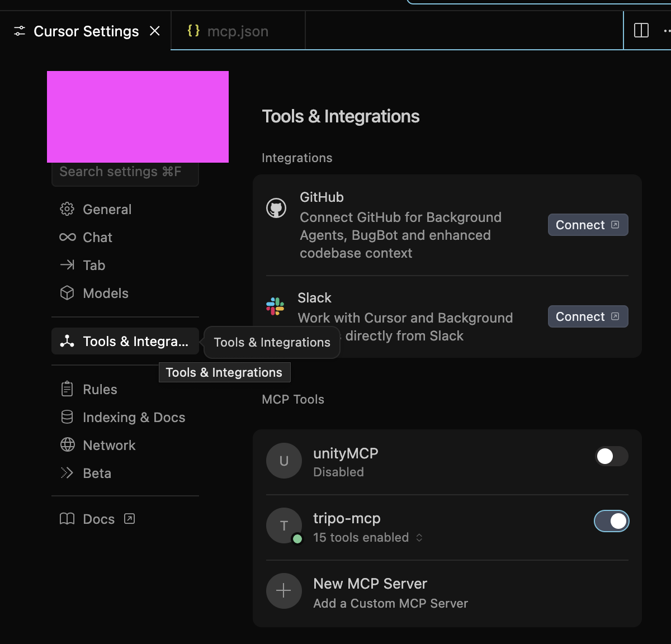Click the GitHub octocat logo
The image size is (671, 644).
(276, 209)
